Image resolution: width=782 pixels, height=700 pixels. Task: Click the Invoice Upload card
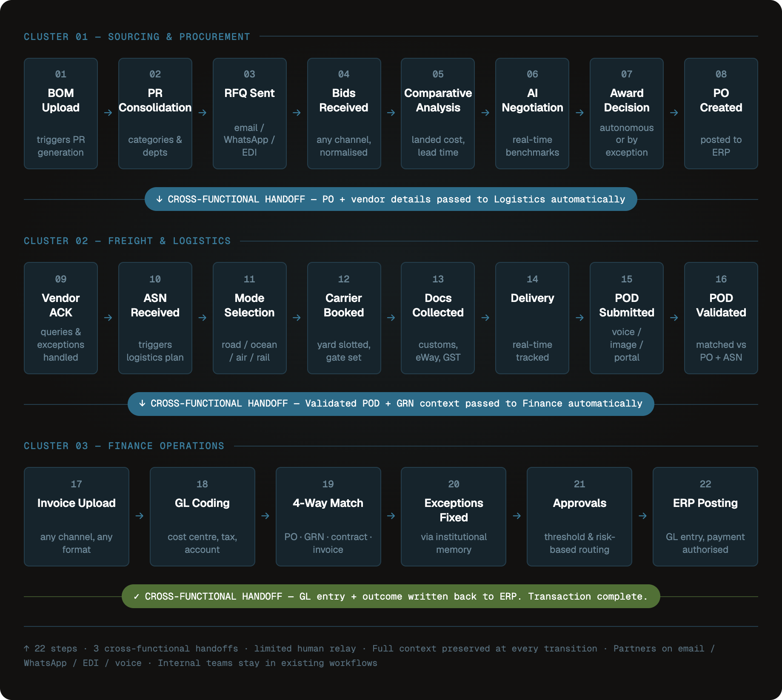pyautogui.click(x=77, y=517)
